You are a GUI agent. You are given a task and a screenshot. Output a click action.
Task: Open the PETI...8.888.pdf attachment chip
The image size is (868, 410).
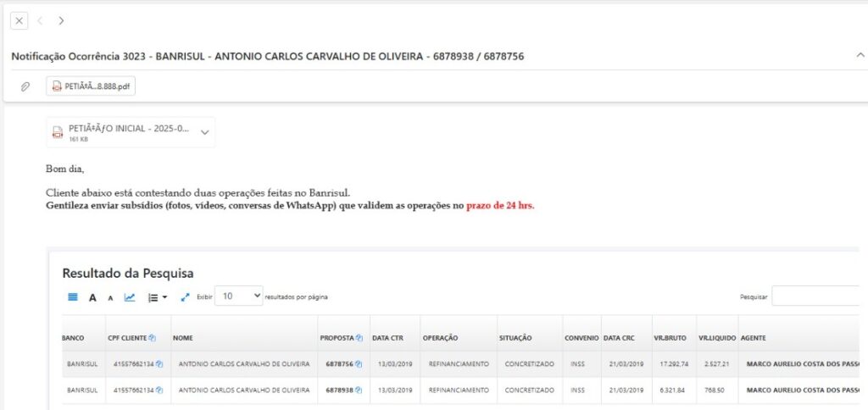coord(91,86)
